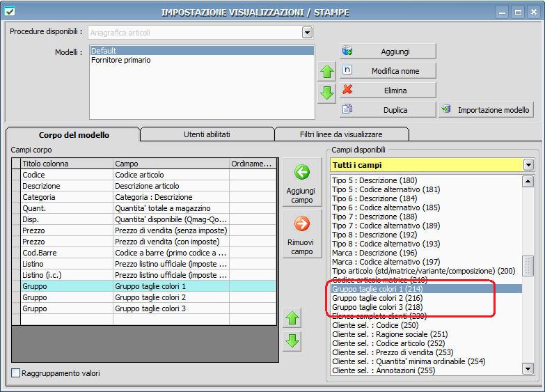Move model up with green arrow beside Modelli list

326,72
